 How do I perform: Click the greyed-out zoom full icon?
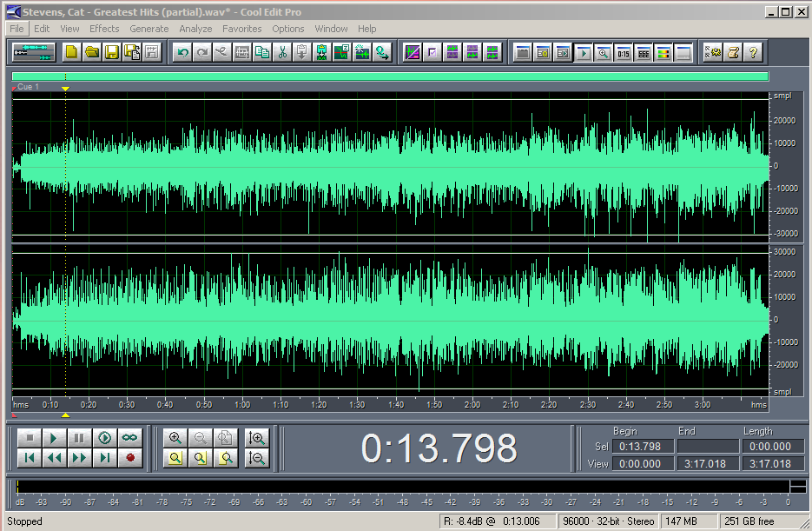[226, 438]
